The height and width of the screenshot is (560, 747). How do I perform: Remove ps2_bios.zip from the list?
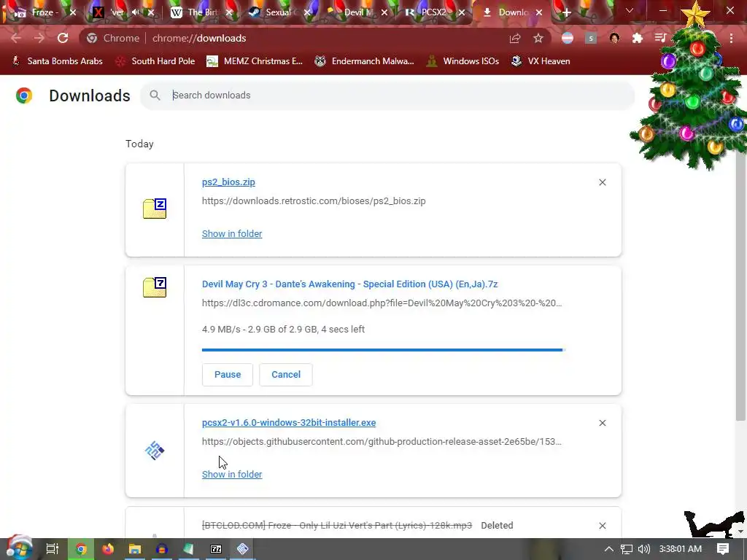(x=602, y=182)
